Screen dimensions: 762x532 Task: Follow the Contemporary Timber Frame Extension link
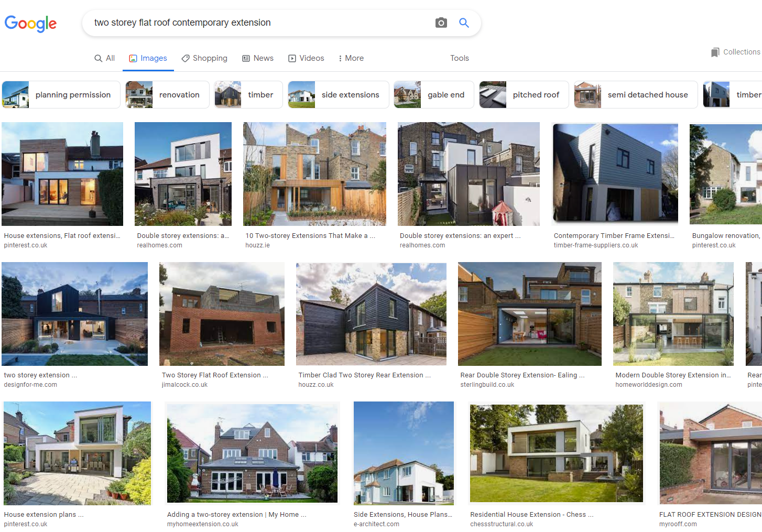click(614, 236)
